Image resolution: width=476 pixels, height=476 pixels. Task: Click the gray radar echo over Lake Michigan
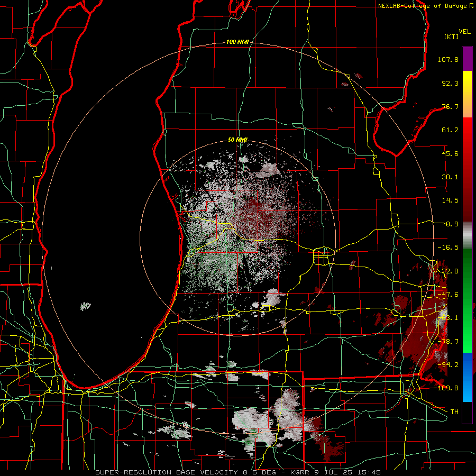pyautogui.click(x=85, y=306)
